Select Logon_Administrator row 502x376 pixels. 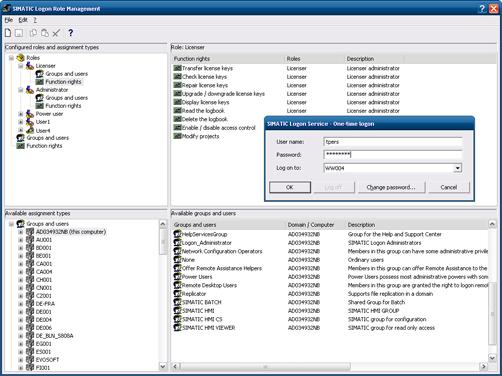[x=331, y=243]
